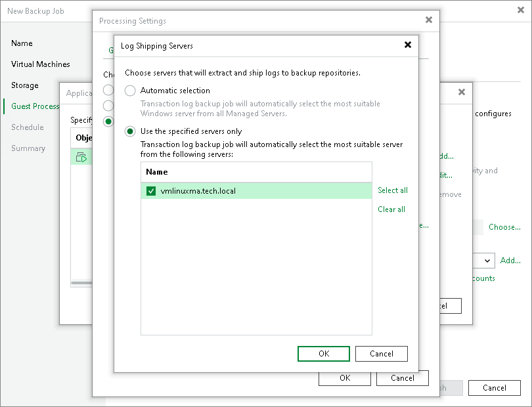Close the application-aware processing dialog
This screenshot has width=532, height=407.
tap(462, 92)
